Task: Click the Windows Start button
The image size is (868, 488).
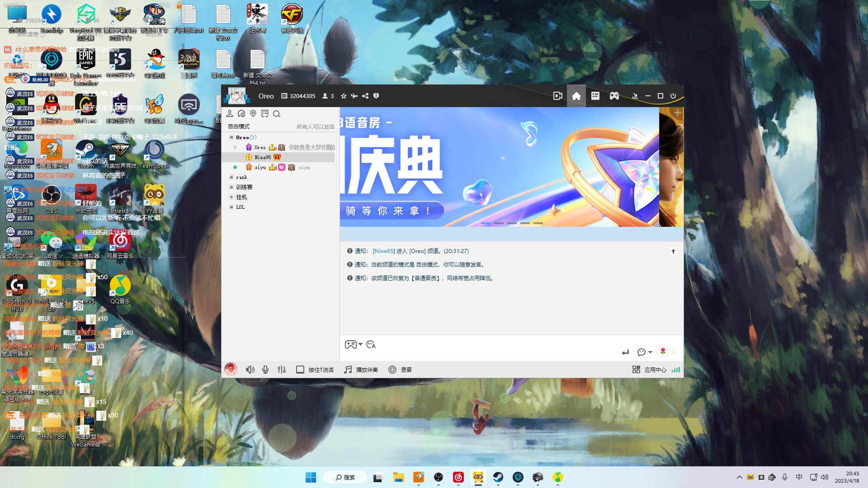Action: point(311,477)
